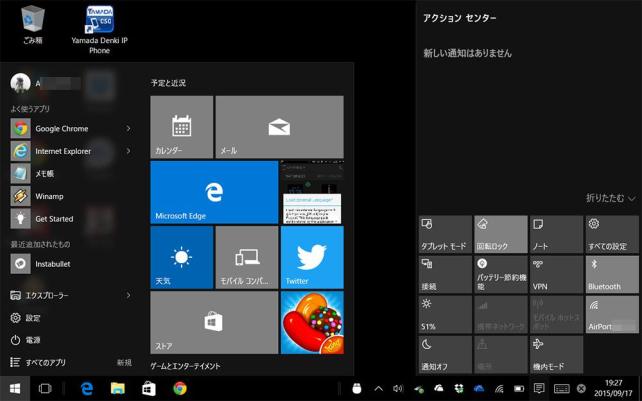Toggle the AirPort Wi-Fi quick action
The width and height of the screenshot is (642, 401).
coord(612,315)
